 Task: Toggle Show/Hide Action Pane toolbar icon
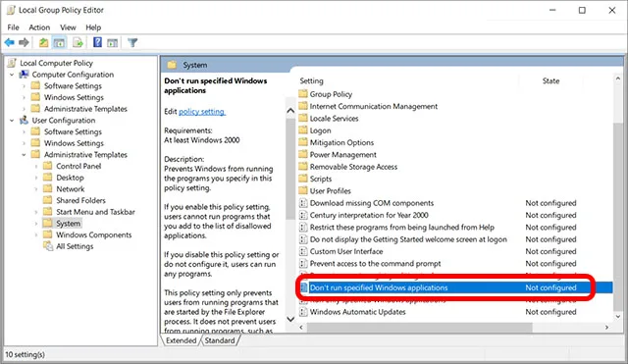point(113,42)
